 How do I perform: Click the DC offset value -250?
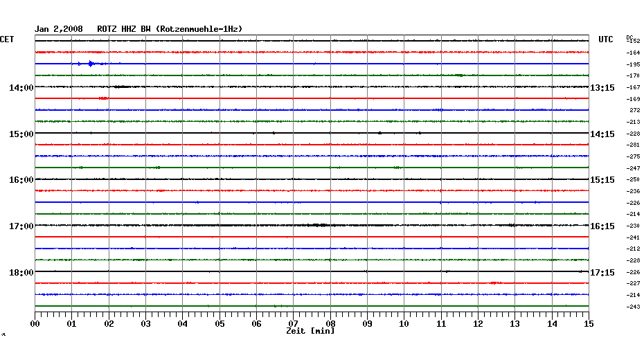pos(634,179)
